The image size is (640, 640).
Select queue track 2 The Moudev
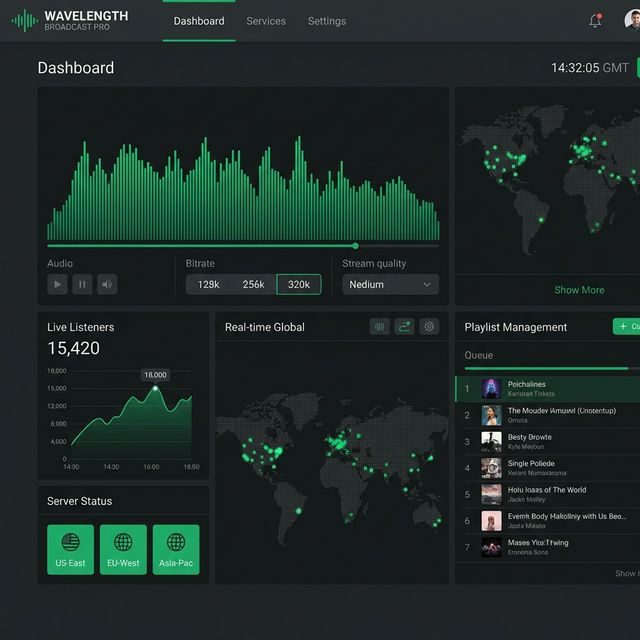(x=547, y=415)
